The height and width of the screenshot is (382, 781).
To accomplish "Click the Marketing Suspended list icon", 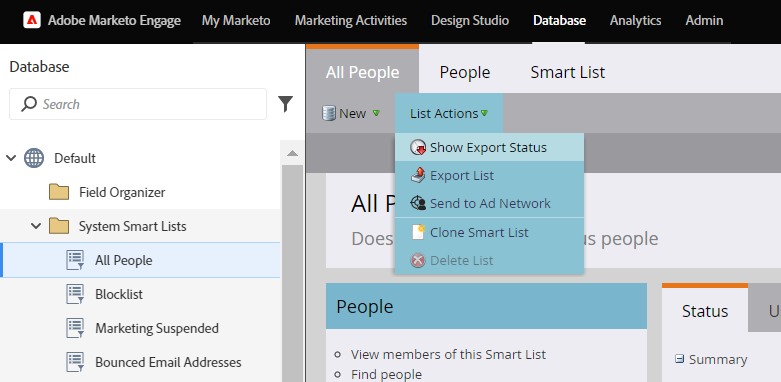I will click(x=75, y=328).
